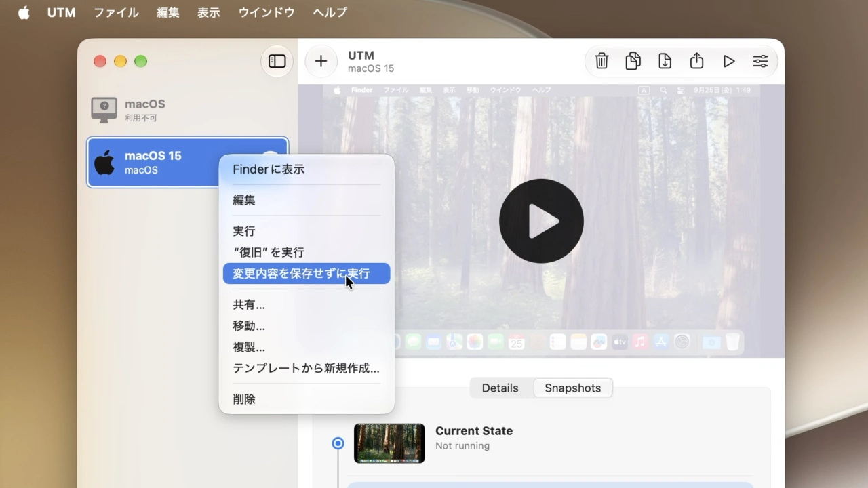Run the VM with toolbar play icon
Screen dimensions: 868x488
(728, 62)
